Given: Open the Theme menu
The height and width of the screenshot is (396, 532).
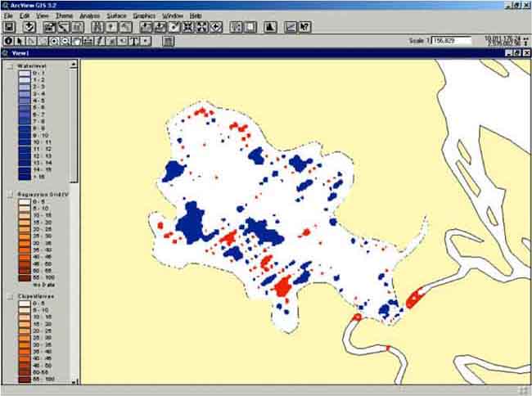Looking at the screenshot, I should point(63,16).
